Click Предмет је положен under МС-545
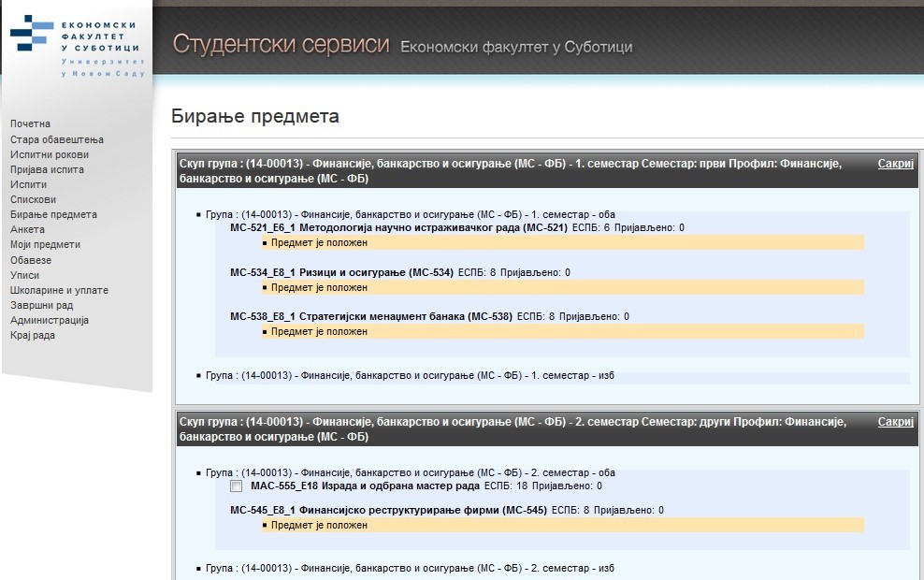The height and width of the screenshot is (580, 924). pyautogui.click(x=563, y=525)
